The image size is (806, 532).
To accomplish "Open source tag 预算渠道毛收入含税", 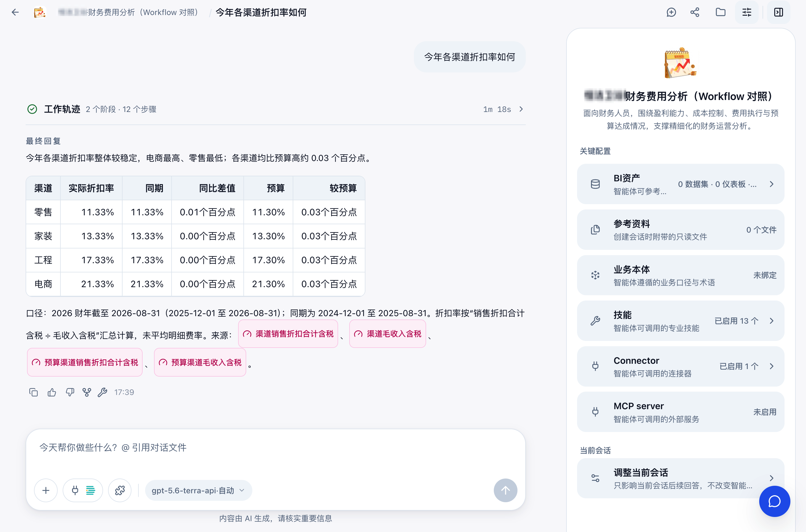I will click(200, 362).
